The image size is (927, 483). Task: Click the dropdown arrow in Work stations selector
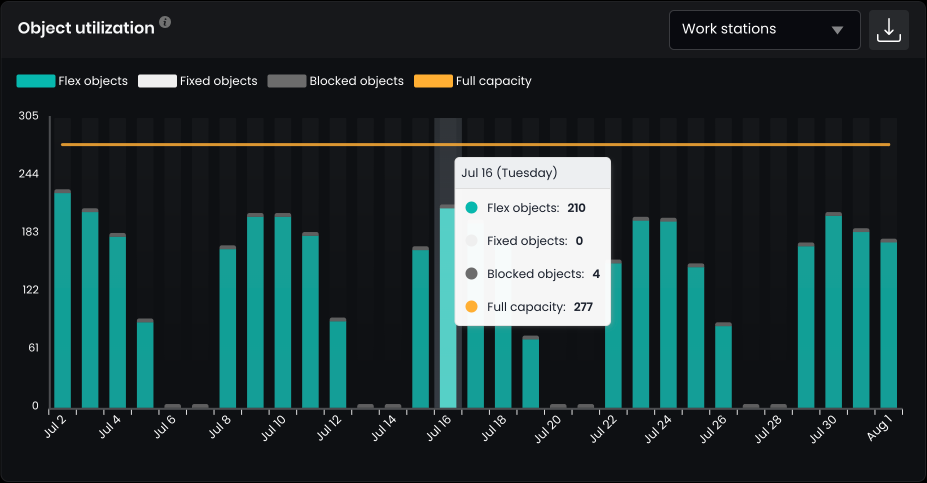click(837, 30)
